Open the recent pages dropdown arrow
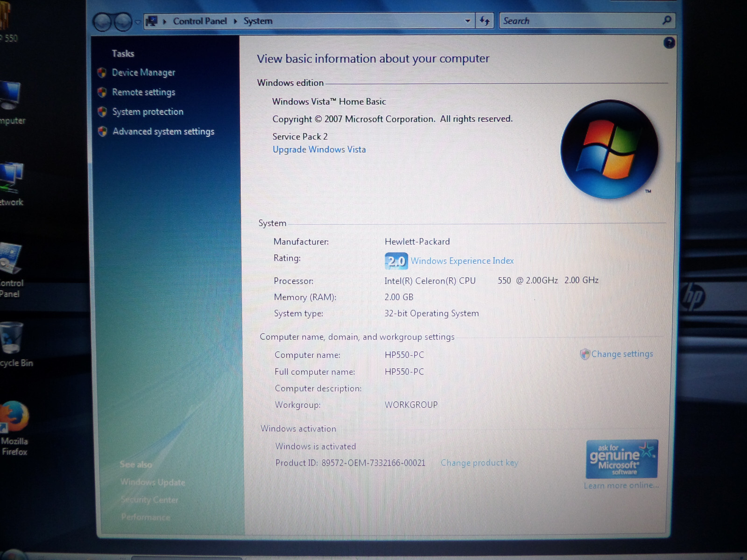 point(138,22)
